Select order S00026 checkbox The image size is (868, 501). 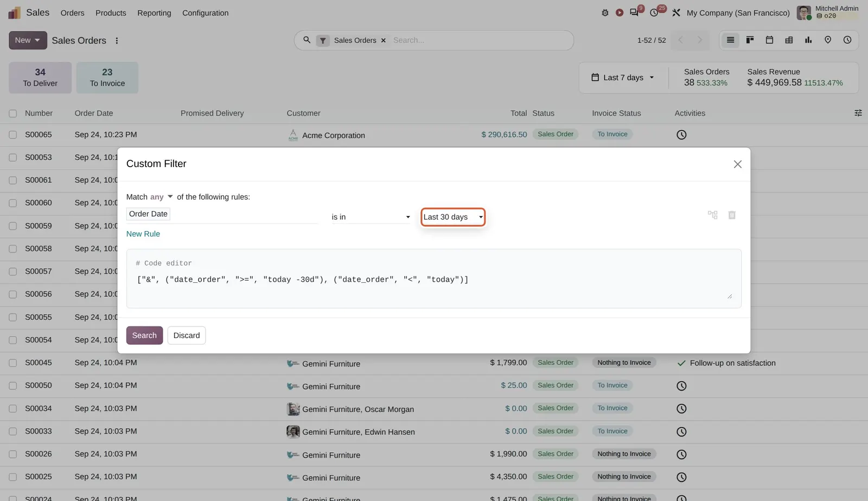pyautogui.click(x=12, y=454)
